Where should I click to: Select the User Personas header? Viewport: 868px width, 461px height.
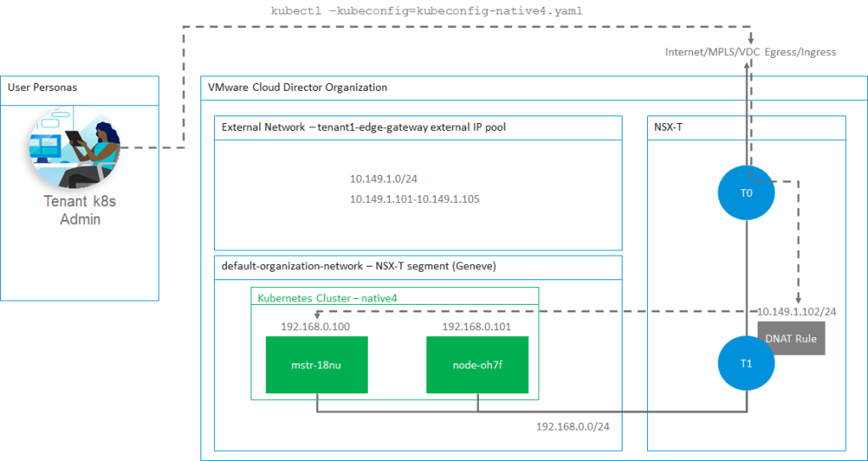coord(42,87)
